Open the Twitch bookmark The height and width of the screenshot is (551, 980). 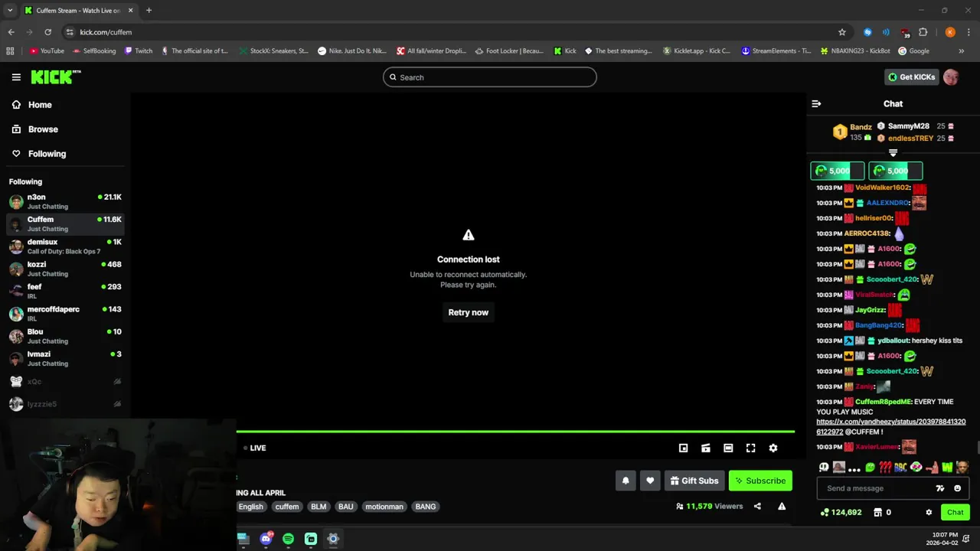[138, 51]
